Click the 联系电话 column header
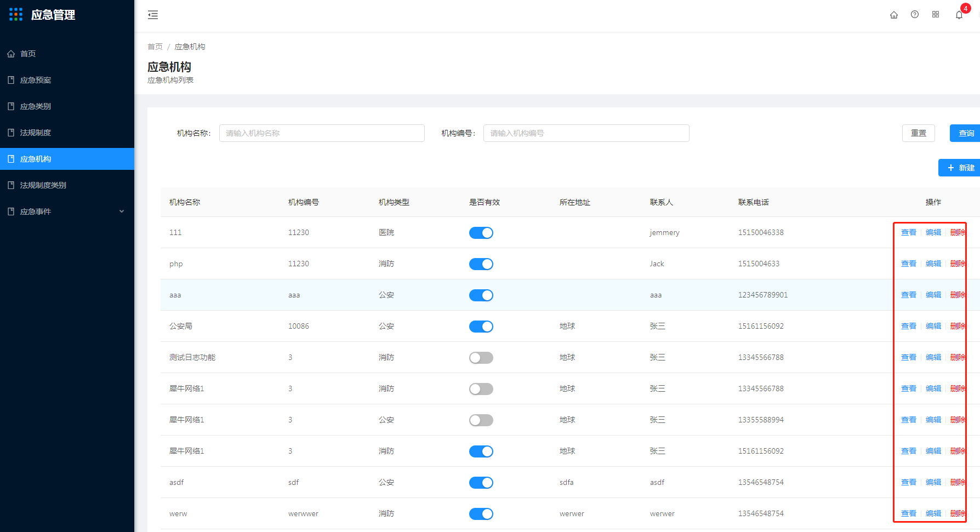980x532 pixels. (x=754, y=202)
